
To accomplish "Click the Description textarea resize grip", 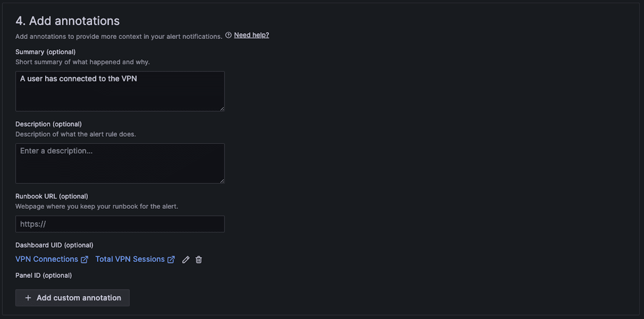I will (222, 181).
